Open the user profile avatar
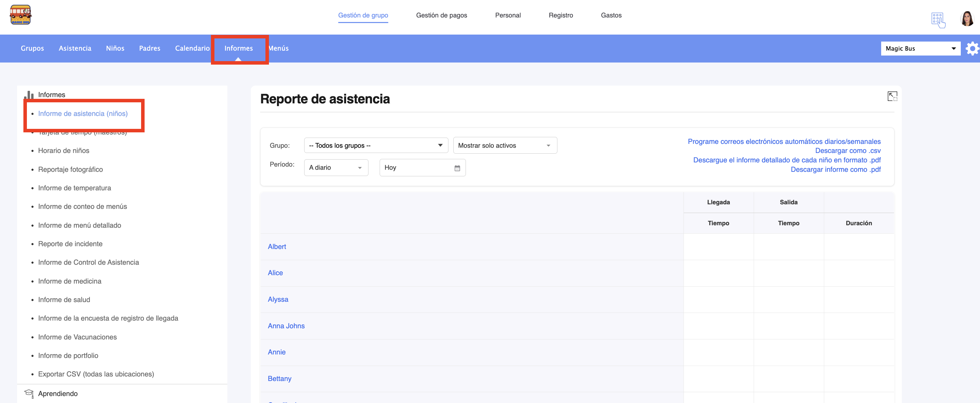The height and width of the screenshot is (403, 980). [x=967, y=18]
